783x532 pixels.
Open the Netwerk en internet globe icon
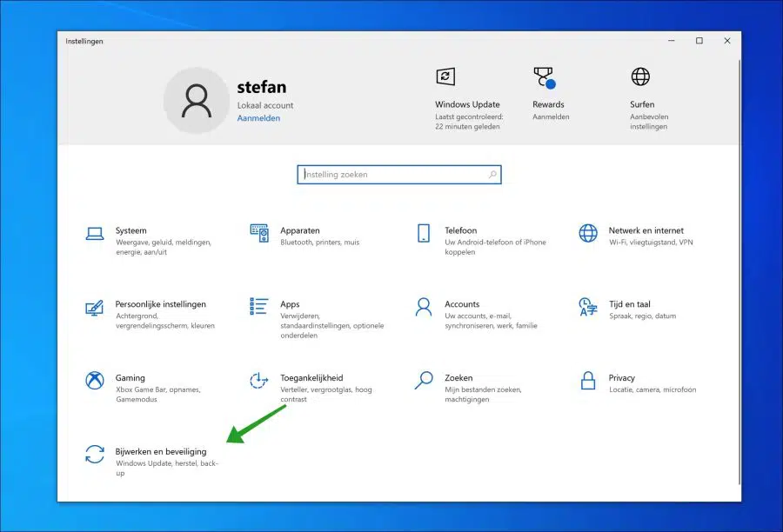click(588, 233)
